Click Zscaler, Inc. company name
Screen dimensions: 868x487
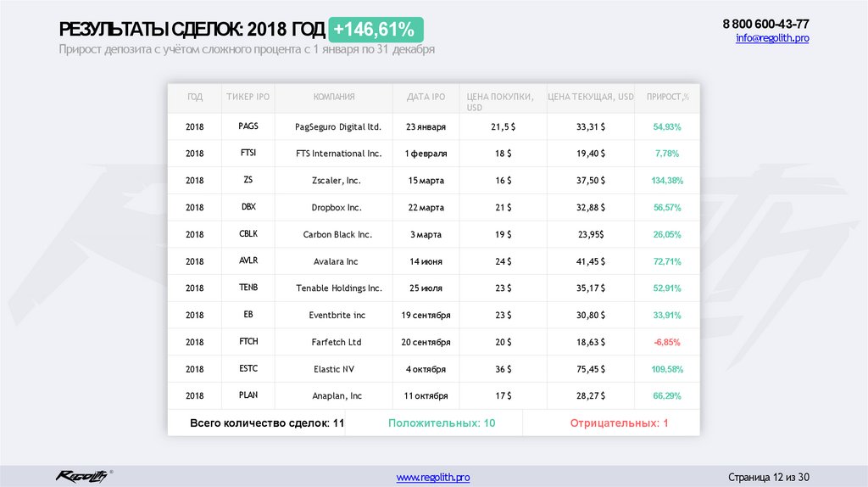(x=336, y=181)
